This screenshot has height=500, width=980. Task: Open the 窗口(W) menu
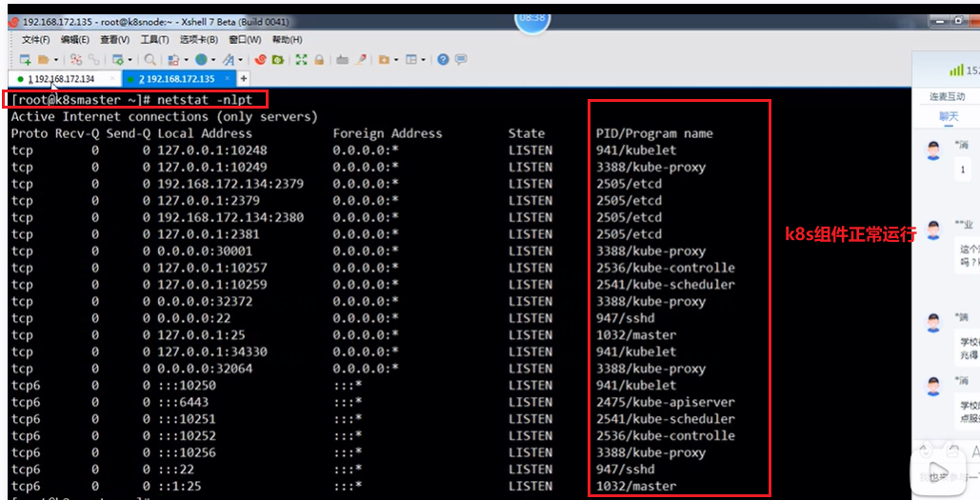[245, 39]
